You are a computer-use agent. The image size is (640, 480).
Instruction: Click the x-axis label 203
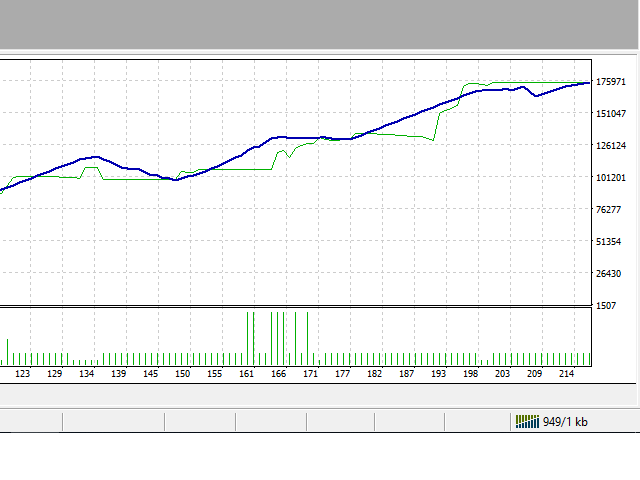(502, 373)
